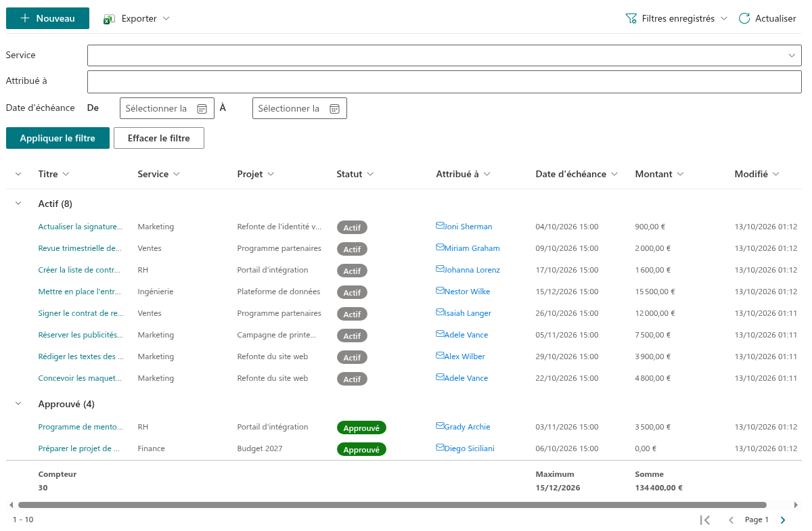The height and width of the screenshot is (531, 812).
Task: Open item Actualiser la signature
Action: (81, 227)
